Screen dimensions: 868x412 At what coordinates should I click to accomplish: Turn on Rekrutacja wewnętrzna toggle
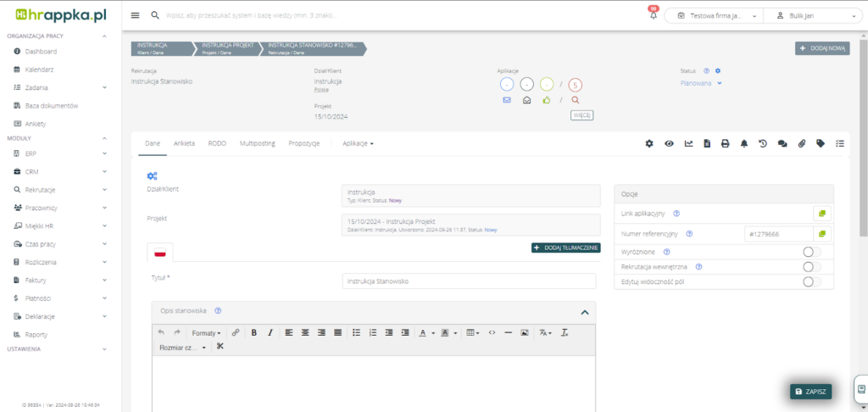pyautogui.click(x=810, y=266)
